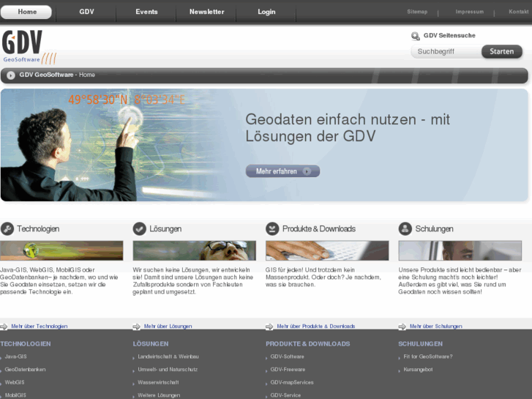Viewport: 532px width, 399px height.
Task: Open the Impressum link
Action: click(469, 12)
